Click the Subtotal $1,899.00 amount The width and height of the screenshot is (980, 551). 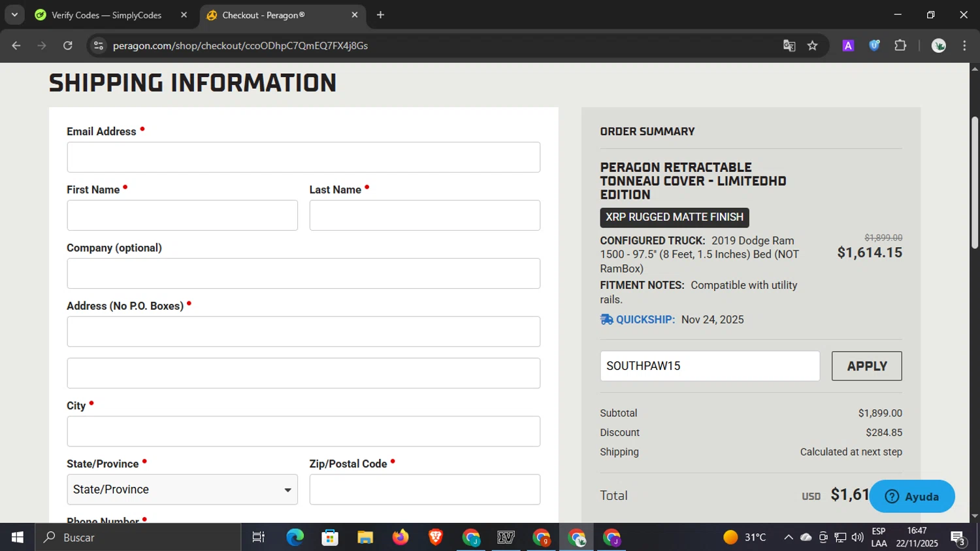(880, 413)
